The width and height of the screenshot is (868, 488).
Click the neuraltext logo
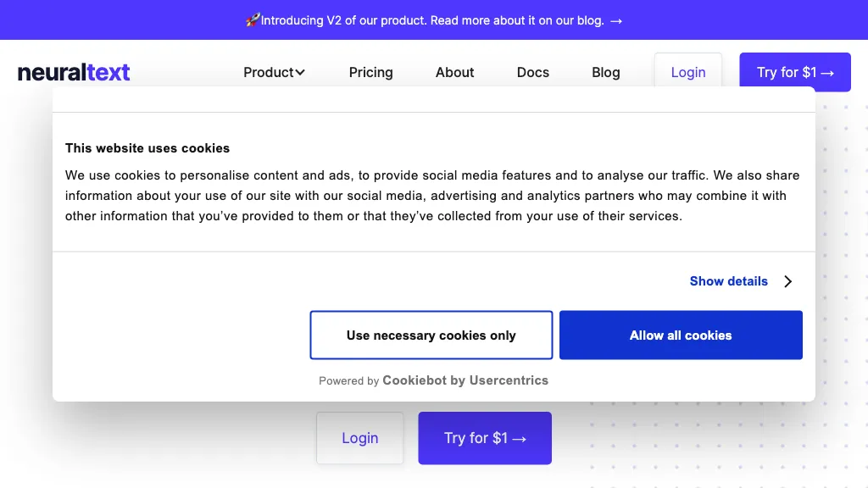click(73, 72)
